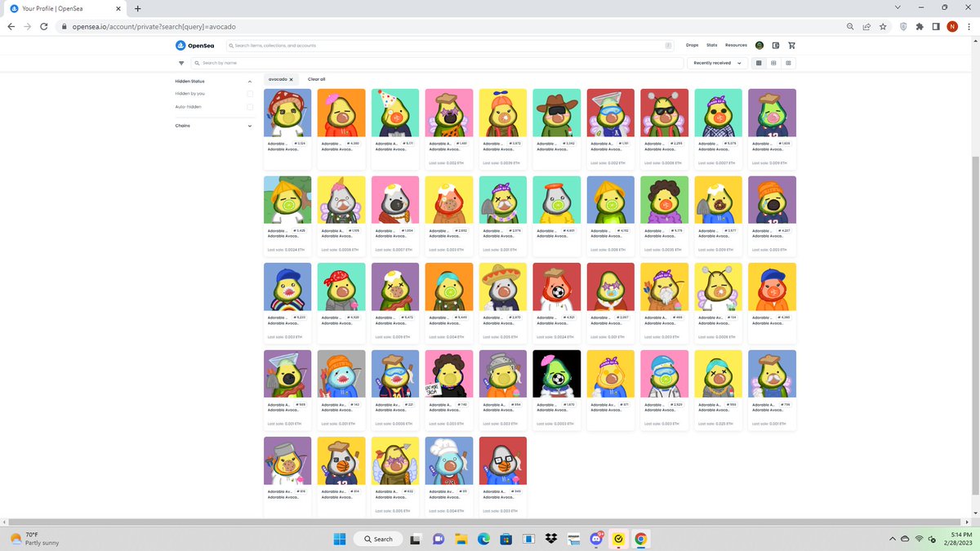Open Dropbox from the taskbar
This screenshot has height=551, width=980.
tap(551, 539)
